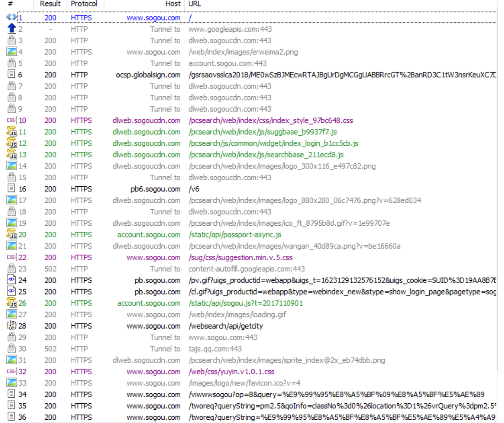Select the 502 result in row 30
Viewport: 504px width, 423px height.
click(50, 349)
